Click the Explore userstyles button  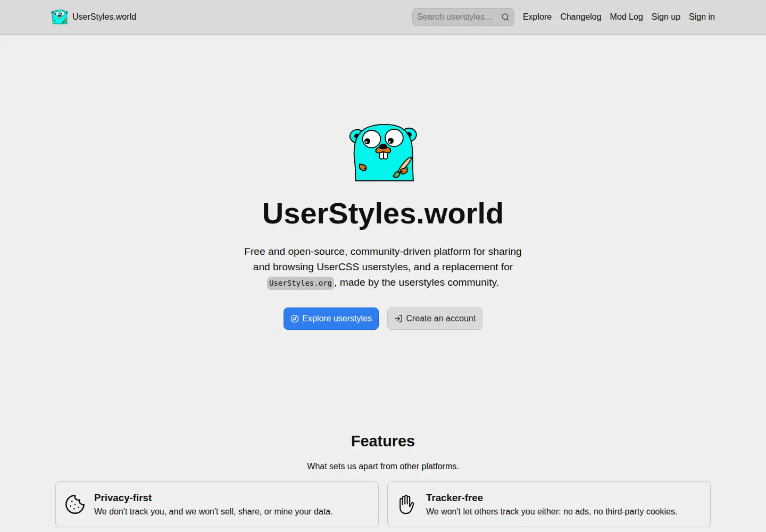(331, 319)
